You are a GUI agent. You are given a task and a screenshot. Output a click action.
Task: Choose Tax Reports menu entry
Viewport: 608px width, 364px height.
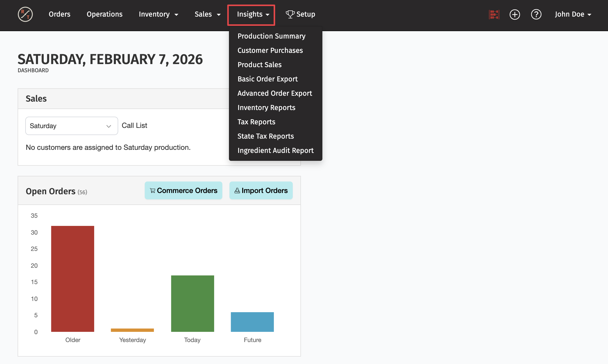pyautogui.click(x=256, y=122)
